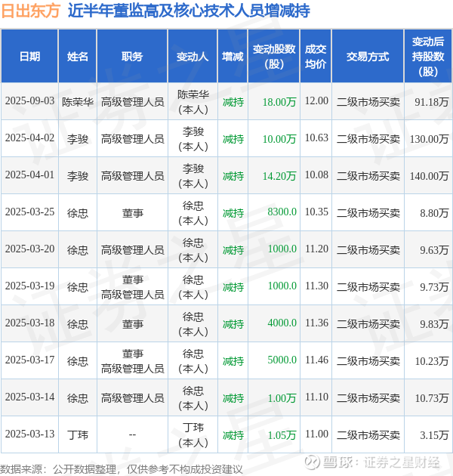The height and width of the screenshot is (476, 453).
Task: Click the 变动人 column header
Action: (193, 56)
